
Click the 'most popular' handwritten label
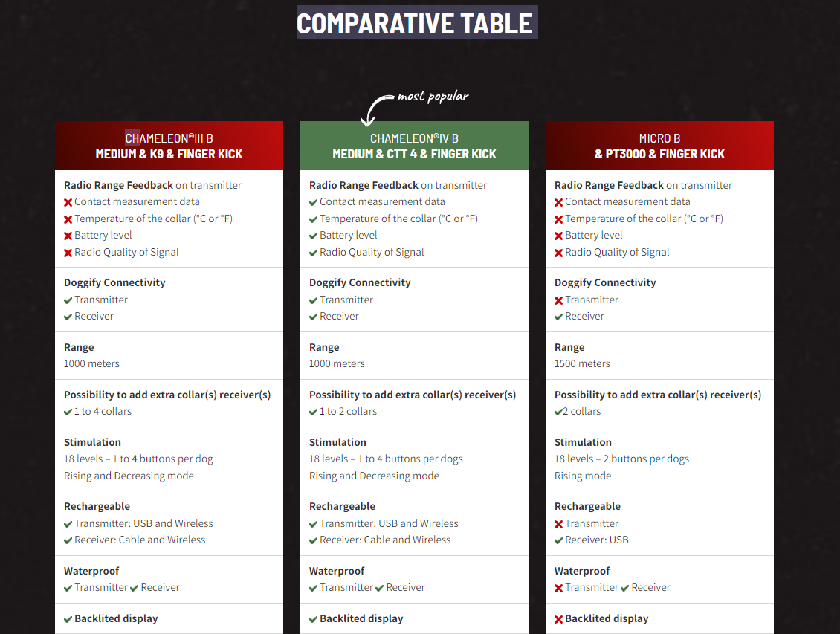point(433,97)
